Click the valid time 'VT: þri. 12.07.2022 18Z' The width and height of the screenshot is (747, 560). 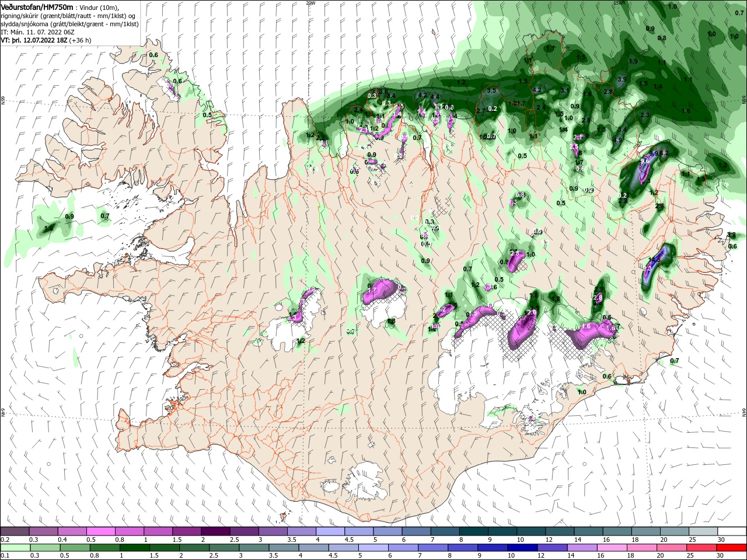(x=34, y=41)
